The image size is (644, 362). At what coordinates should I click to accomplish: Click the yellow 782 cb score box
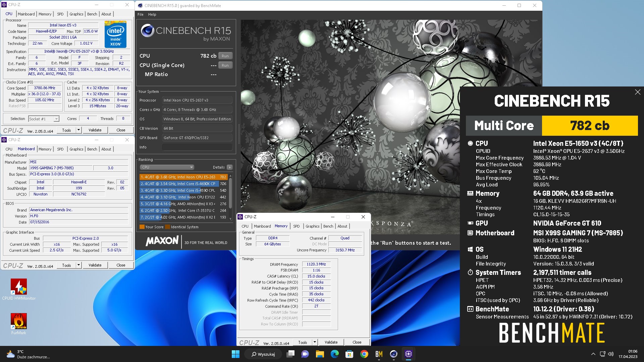click(x=590, y=126)
